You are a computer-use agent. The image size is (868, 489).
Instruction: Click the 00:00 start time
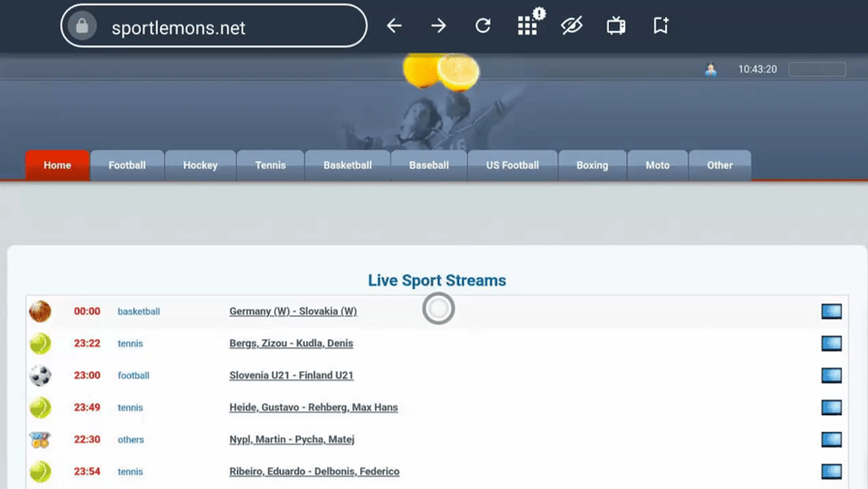click(x=87, y=311)
